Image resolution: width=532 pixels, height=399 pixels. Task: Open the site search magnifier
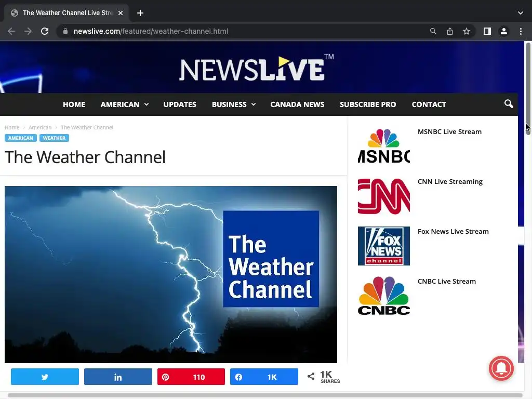pyautogui.click(x=508, y=104)
